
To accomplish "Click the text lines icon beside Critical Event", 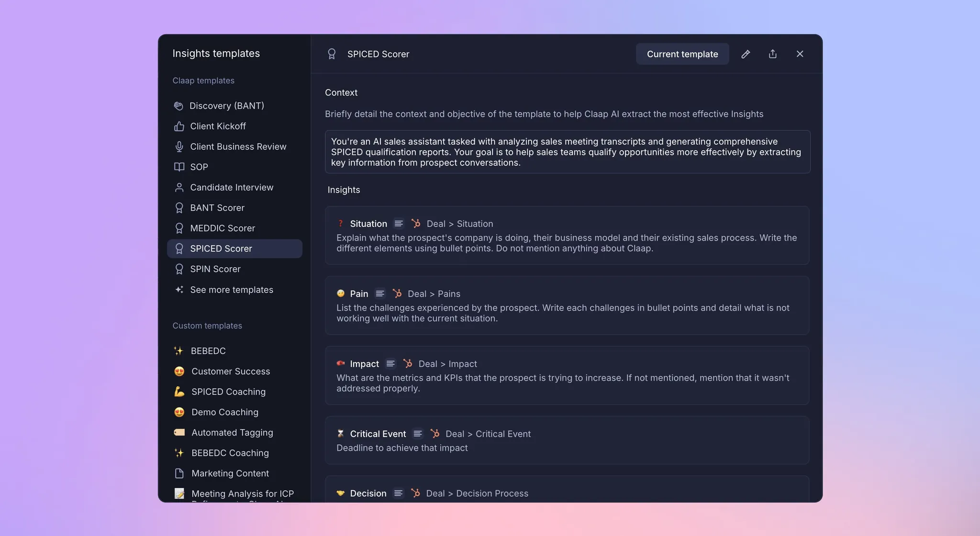I will 418,434.
